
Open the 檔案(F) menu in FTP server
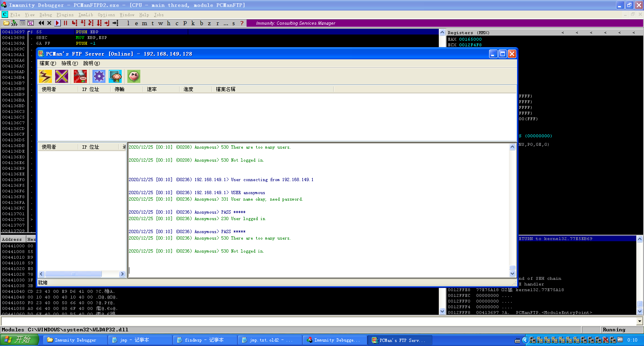click(x=47, y=63)
